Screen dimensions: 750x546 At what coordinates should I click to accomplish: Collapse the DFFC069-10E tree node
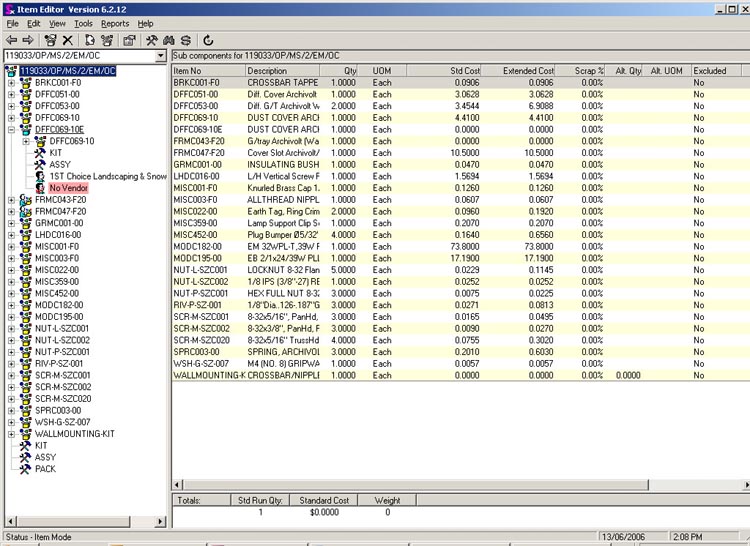pos(11,129)
